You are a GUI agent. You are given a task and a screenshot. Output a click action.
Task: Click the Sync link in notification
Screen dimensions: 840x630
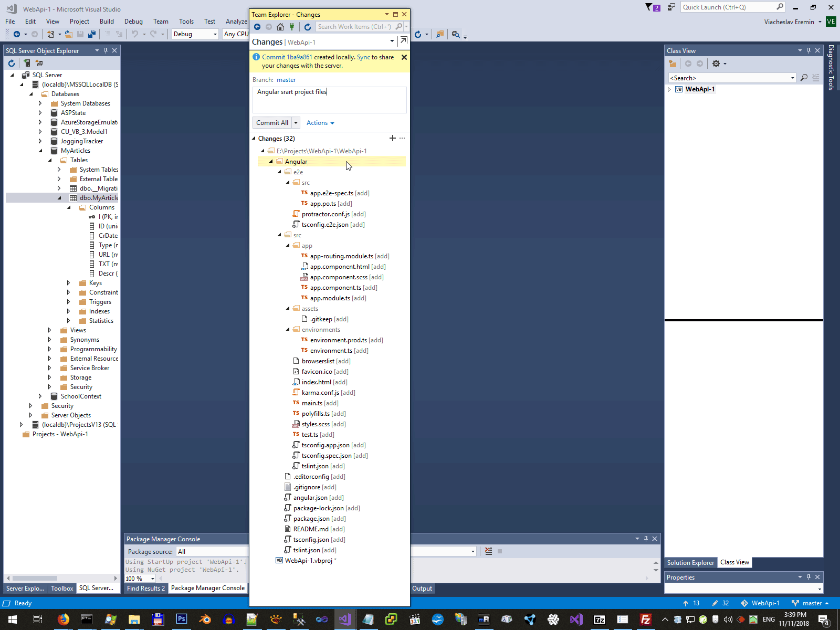coord(363,57)
